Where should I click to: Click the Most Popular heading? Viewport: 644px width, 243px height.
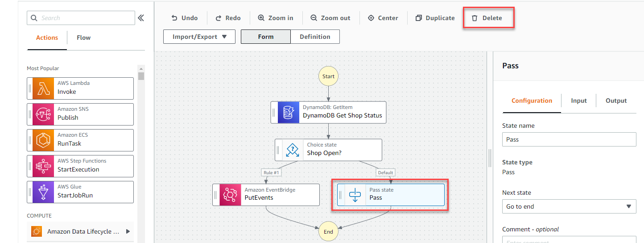tap(43, 68)
